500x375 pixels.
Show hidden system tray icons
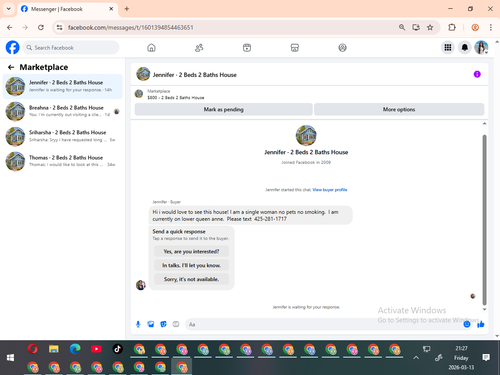pos(416,358)
